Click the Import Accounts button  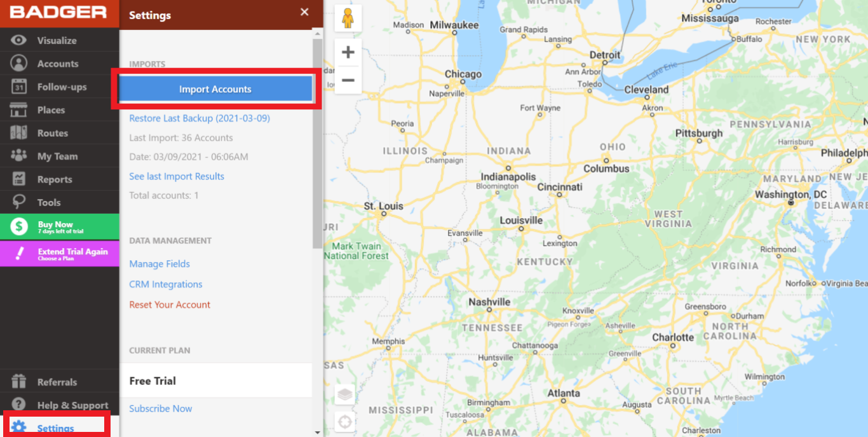(x=215, y=89)
